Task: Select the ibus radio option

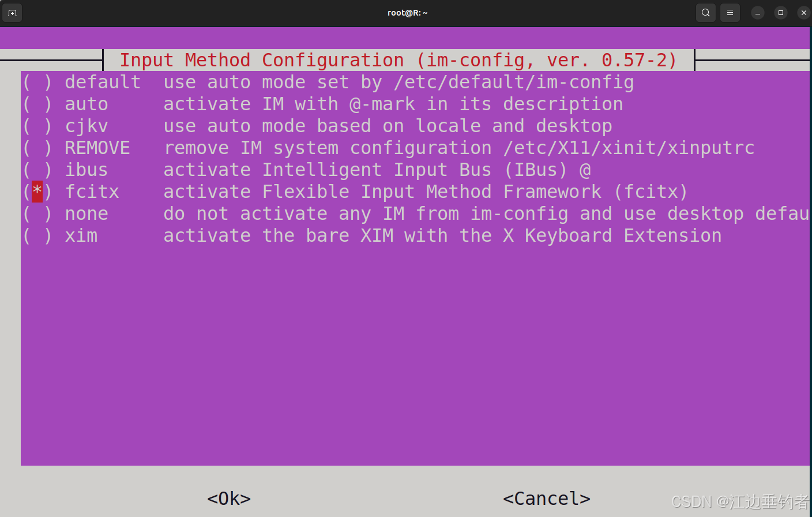Action: point(37,170)
